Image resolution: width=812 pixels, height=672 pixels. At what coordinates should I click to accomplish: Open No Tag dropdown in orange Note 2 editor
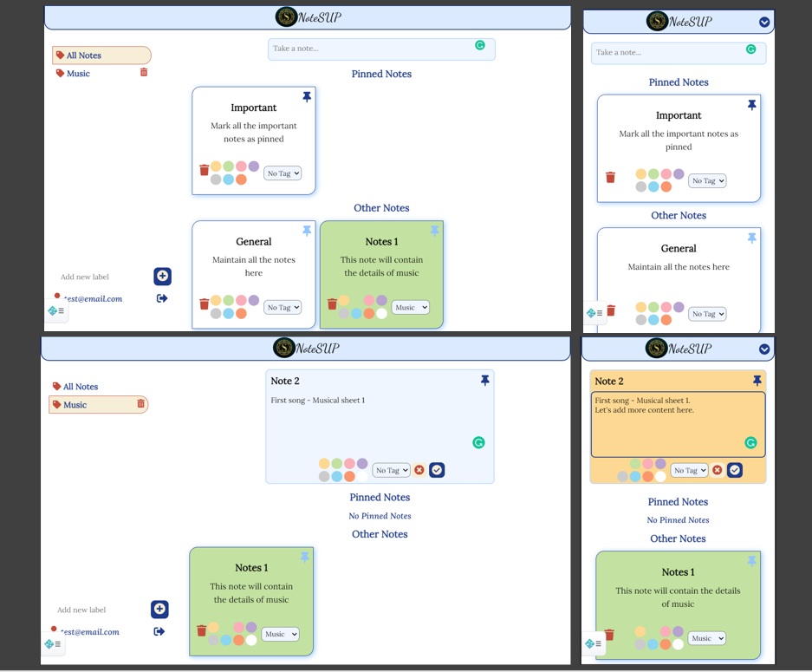[x=690, y=470]
